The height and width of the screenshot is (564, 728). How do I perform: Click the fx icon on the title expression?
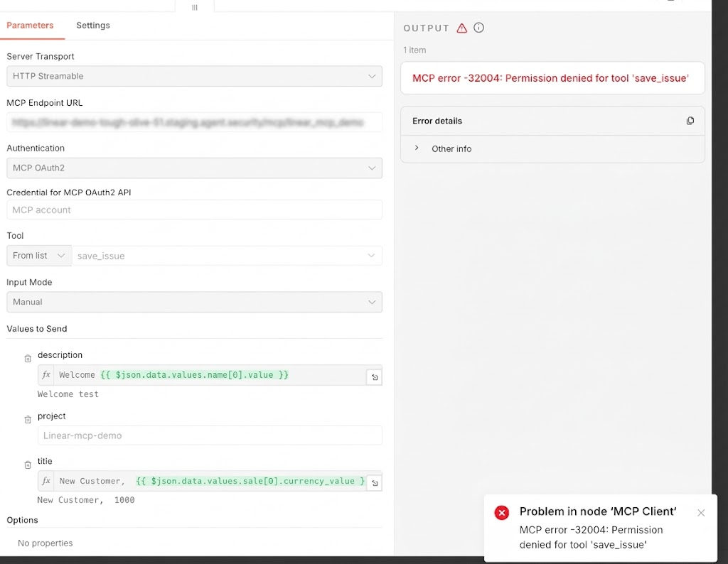pos(45,481)
